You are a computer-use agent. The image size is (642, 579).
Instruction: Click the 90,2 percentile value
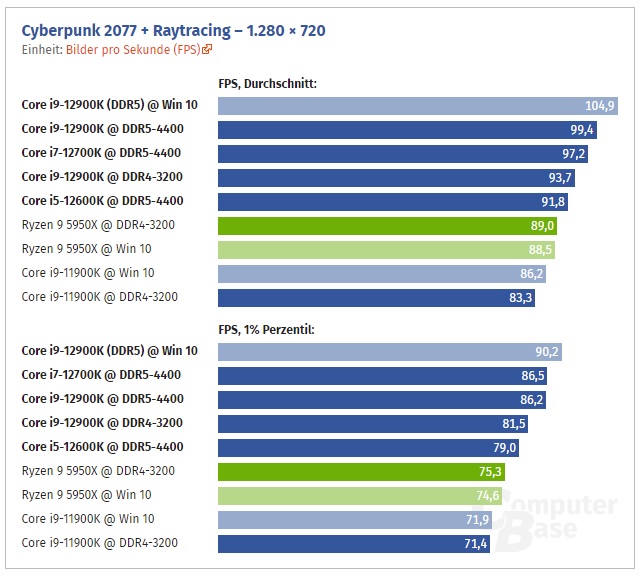[547, 352]
